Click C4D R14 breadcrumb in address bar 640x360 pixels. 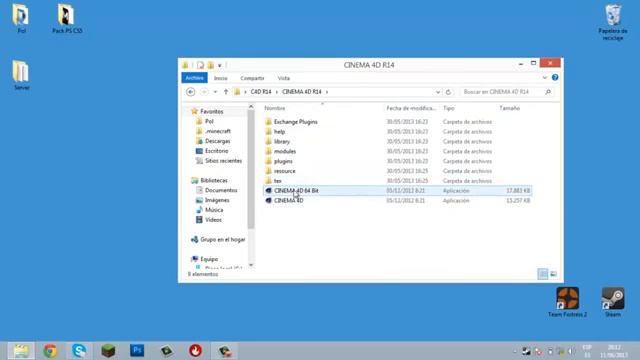[x=261, y=92]
